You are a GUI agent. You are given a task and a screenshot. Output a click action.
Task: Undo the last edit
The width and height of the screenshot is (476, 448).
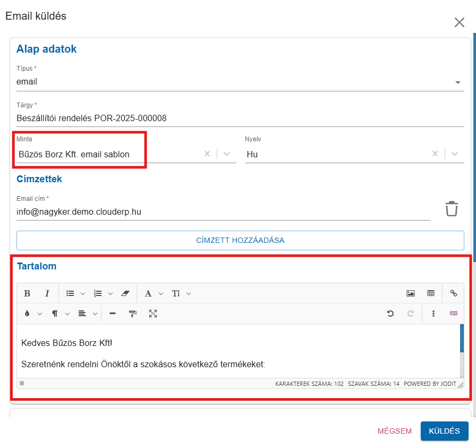click(x=390, y=314)
